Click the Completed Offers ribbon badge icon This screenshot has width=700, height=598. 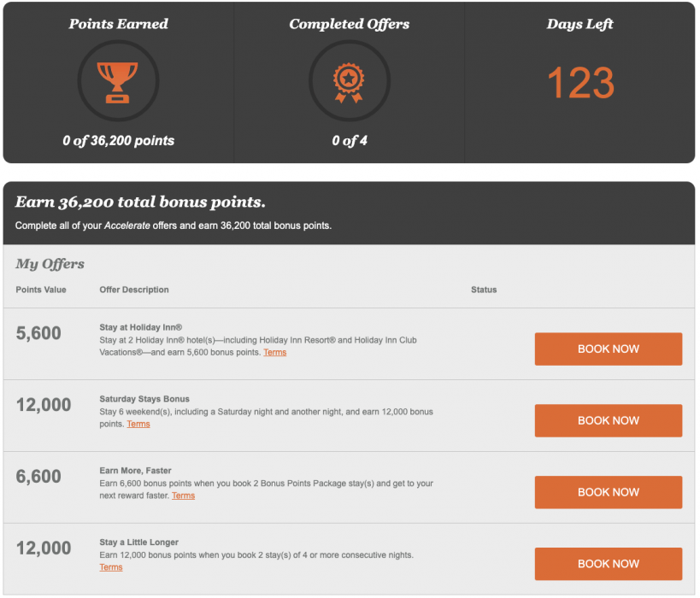(349, 82)
